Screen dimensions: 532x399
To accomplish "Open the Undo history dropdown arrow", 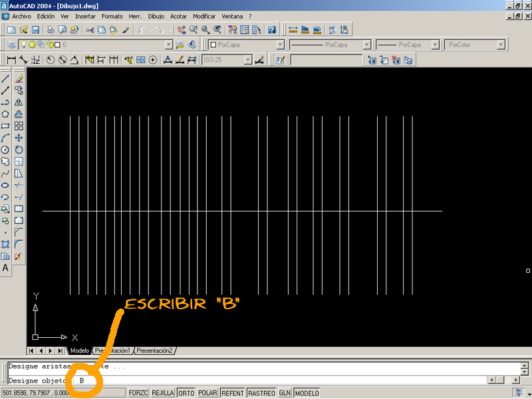I will tap(151, 30).
